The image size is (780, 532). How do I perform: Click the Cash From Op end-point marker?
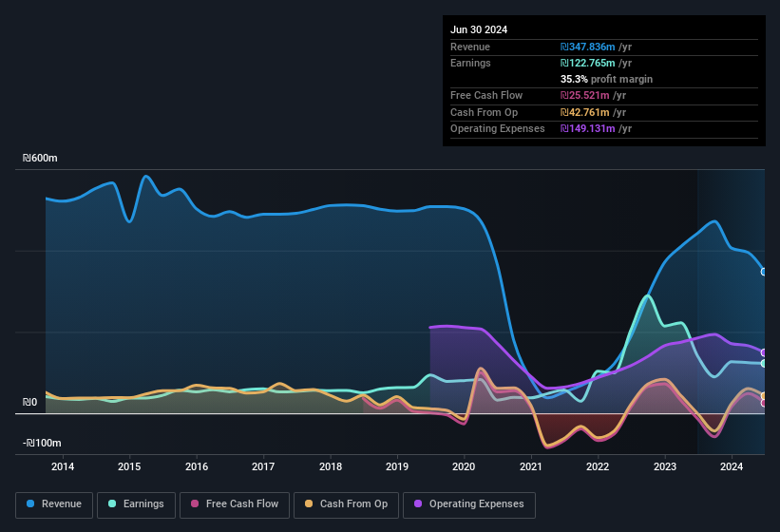click(764, 396)
